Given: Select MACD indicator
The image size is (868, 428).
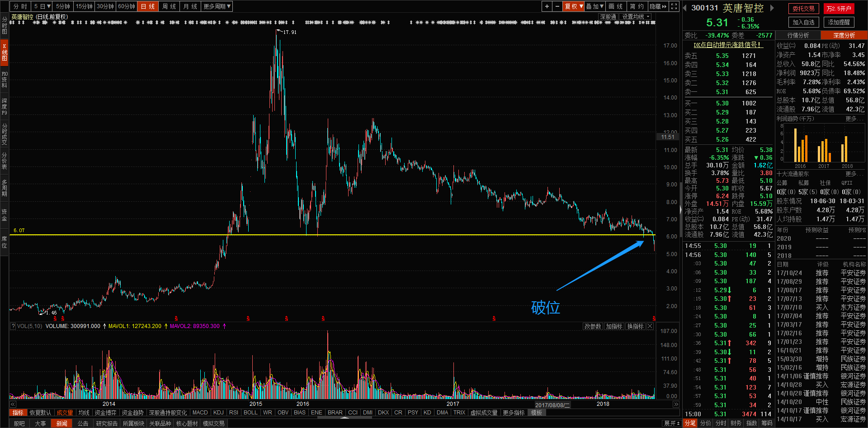Looking at the screenshot, I should (200, 413).
